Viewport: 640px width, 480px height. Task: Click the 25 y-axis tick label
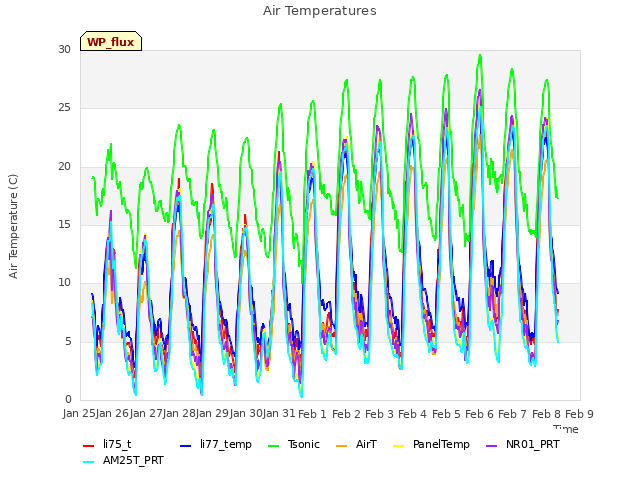pyautogui.click(x=64, y=108)
